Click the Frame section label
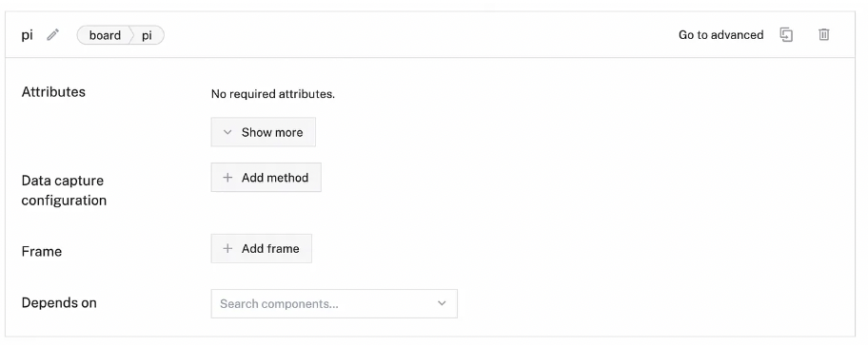 click(x=42, y=252)
